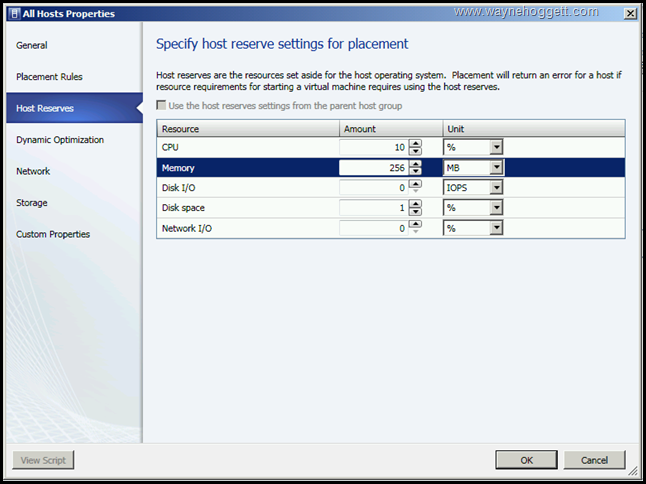This screenshot has height=484, width=646.
Task: Confirm settings with OK button
Action: tap(526, 460)
